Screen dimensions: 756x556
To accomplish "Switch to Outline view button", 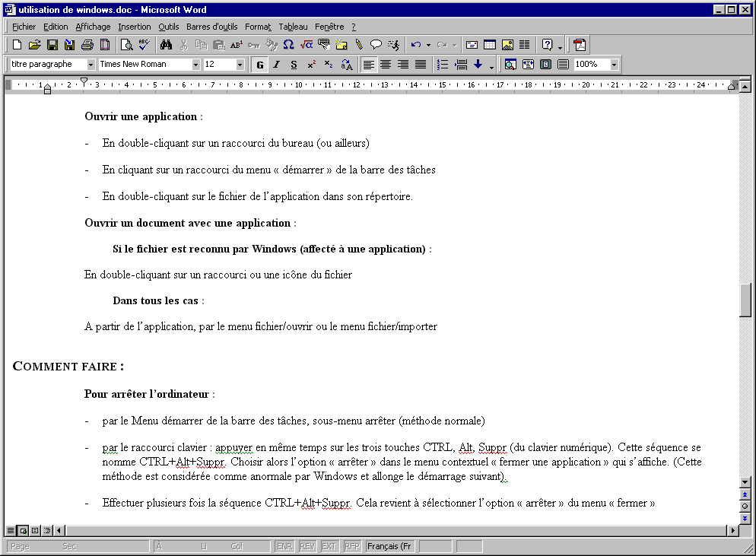I will (x=46, y=530).
